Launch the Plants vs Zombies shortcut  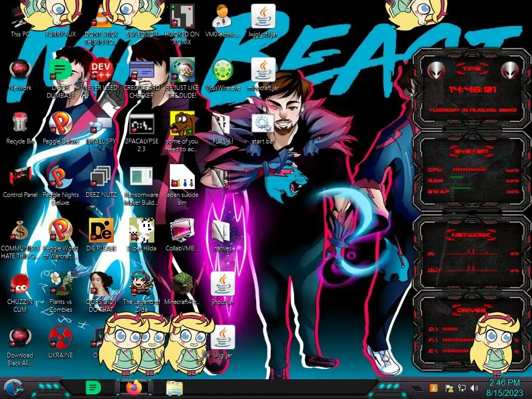coord(60,292)
